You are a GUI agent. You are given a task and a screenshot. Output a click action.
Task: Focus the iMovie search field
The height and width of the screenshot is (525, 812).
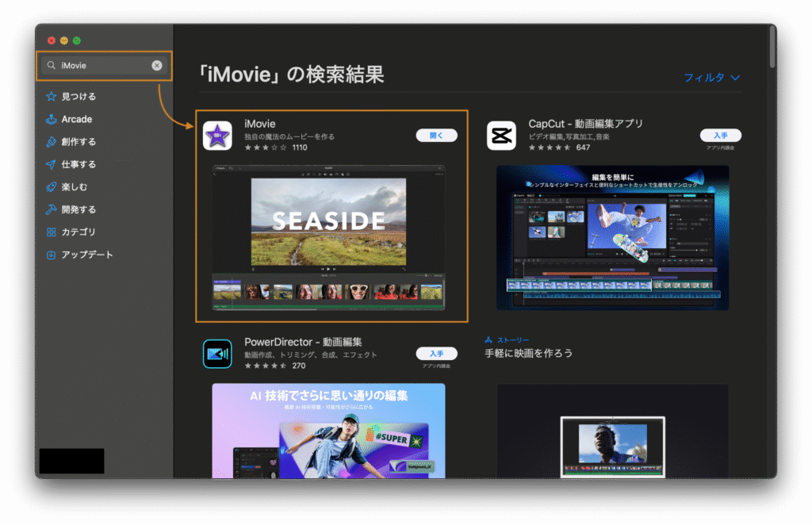point(104,65)
